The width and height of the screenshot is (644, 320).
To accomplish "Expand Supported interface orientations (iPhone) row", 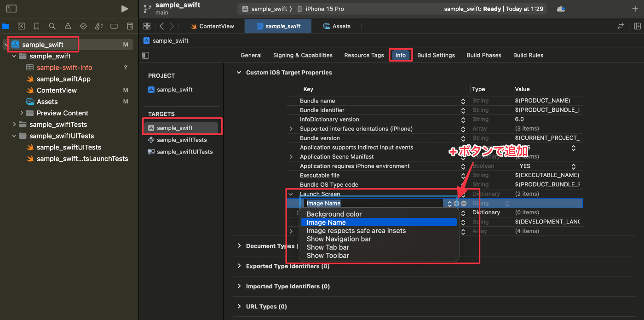I will coord(291,129).
